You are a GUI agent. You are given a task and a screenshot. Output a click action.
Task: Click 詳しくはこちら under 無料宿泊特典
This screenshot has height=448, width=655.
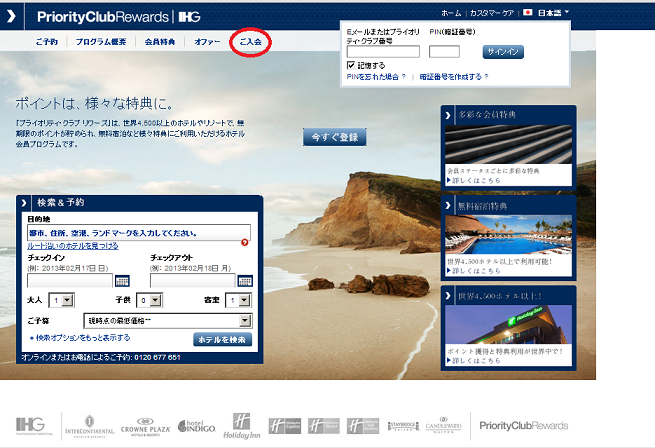474,271
